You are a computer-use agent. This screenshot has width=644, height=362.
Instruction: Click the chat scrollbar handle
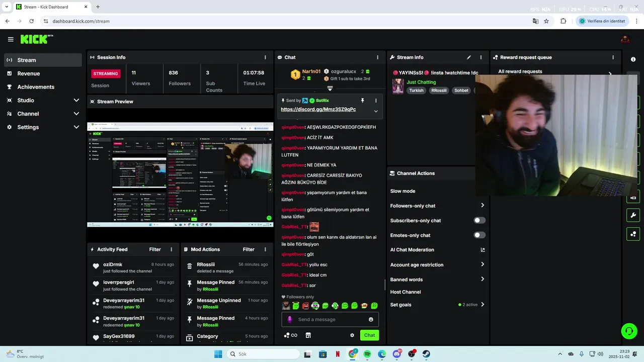click(x=385, y=285)
